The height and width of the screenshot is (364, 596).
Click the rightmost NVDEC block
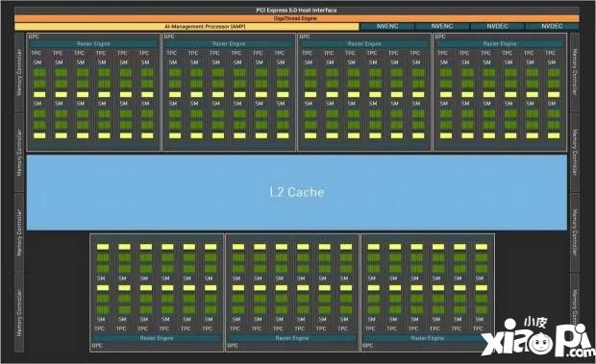pos(553,26)
